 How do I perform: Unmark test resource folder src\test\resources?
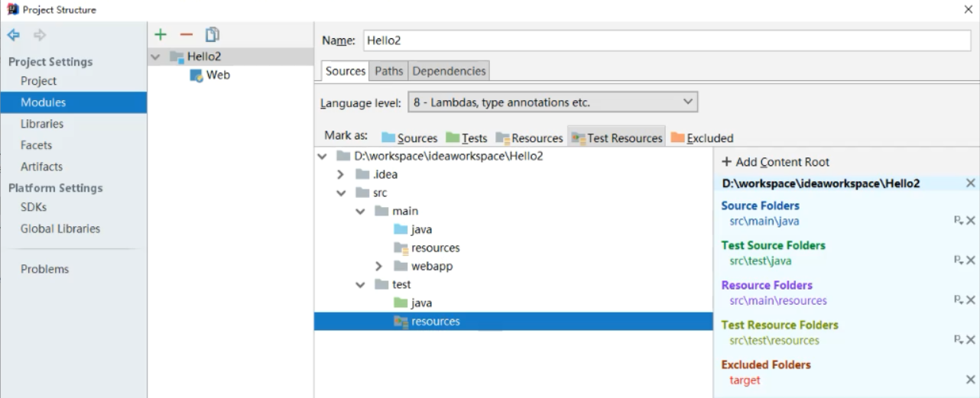[x=971, y=340]
